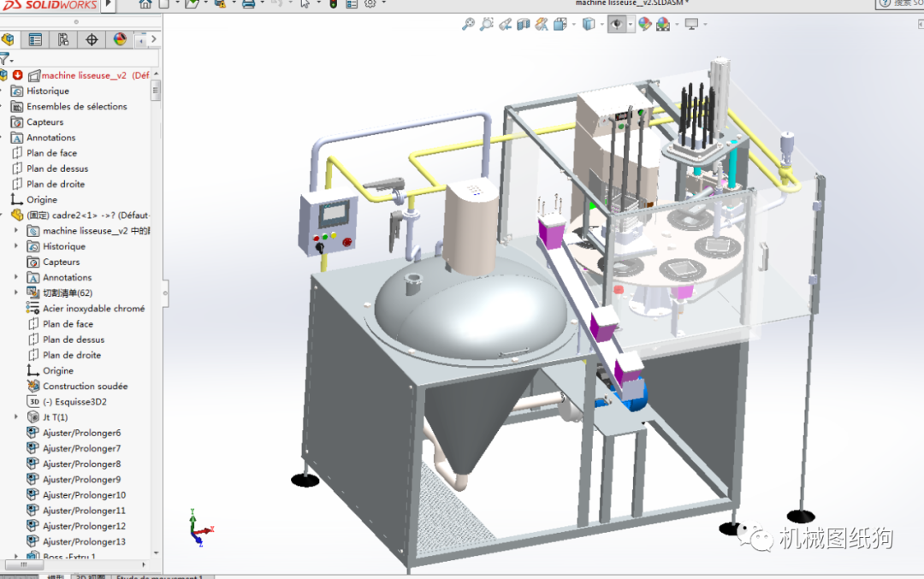Click the scroll-down arrow of feature tree

coord(157,552)
